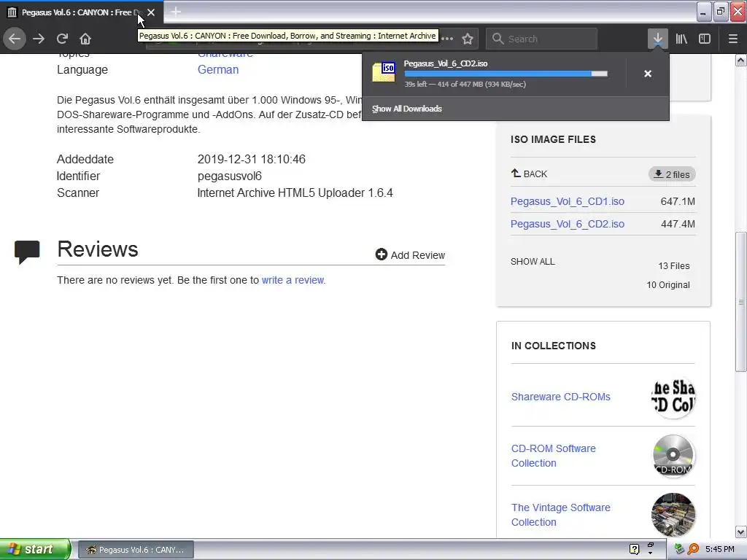The image size is (747, 560).
Task: Open The Vintage Software Collection link
Action: point(561,515)
